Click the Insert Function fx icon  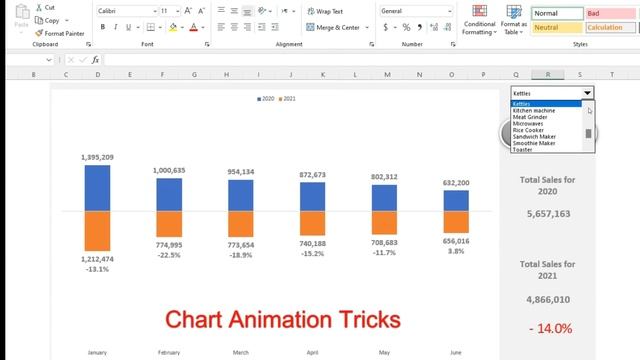95,60
